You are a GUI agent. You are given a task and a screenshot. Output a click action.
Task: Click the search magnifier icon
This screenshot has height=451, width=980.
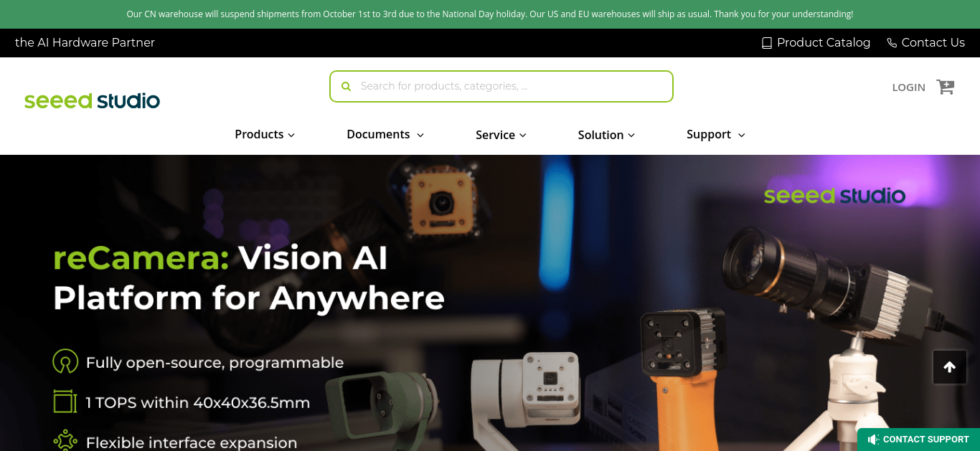[x=347, y=86]
